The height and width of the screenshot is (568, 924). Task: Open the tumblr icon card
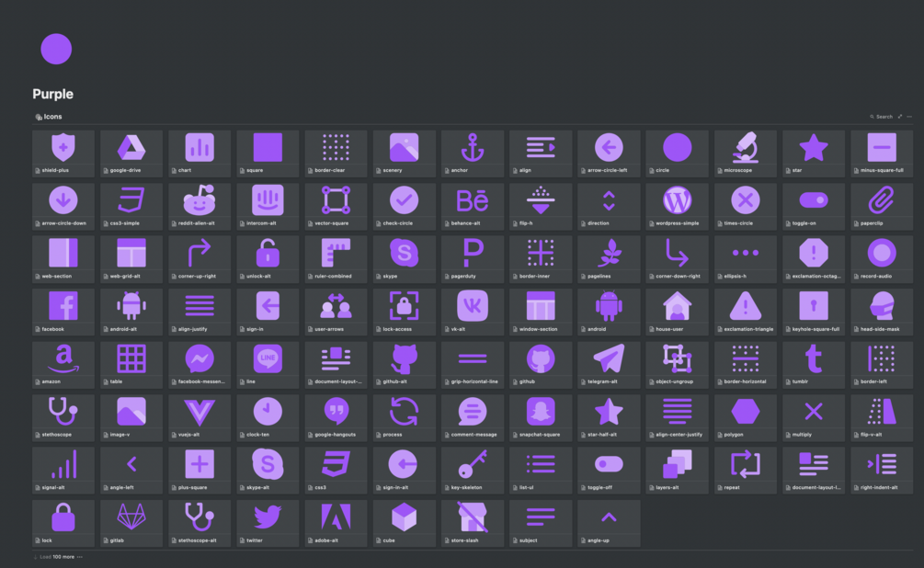click(x=814, y=364)
